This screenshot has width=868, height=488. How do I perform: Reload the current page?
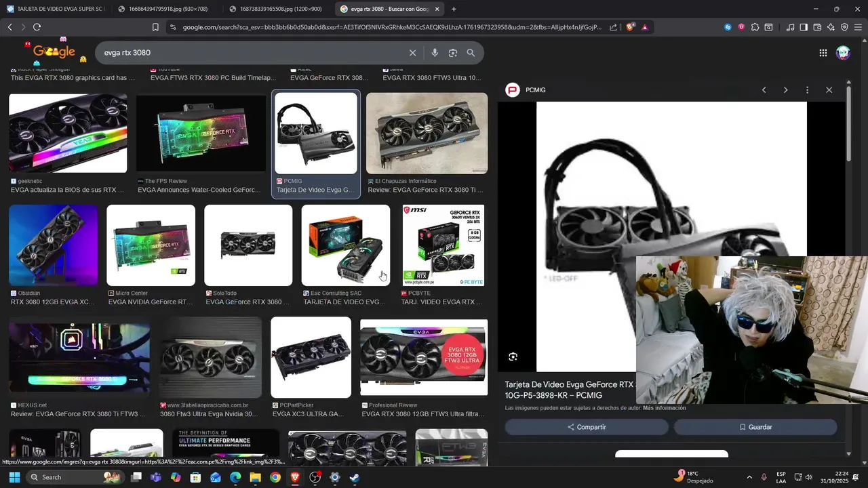(x=37, y=27)
